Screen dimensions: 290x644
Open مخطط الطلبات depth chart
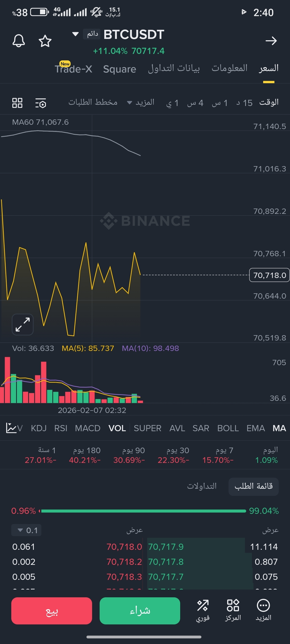tap(93, 102)
